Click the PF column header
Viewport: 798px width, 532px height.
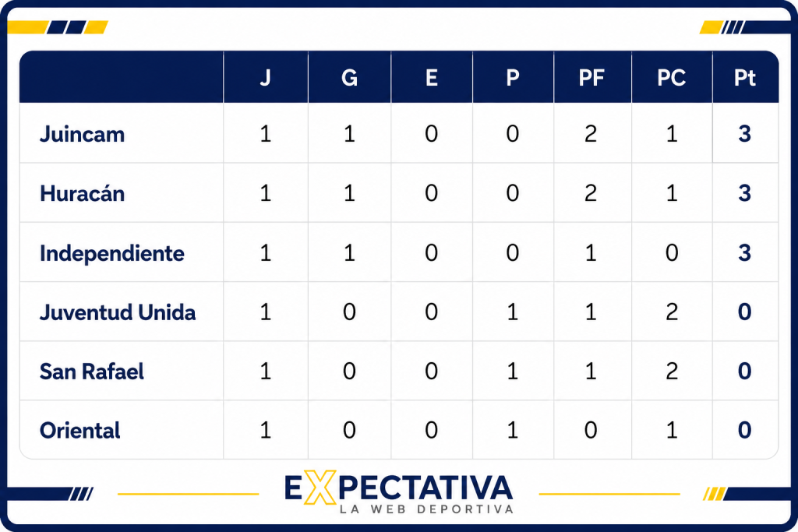(591, 78)
